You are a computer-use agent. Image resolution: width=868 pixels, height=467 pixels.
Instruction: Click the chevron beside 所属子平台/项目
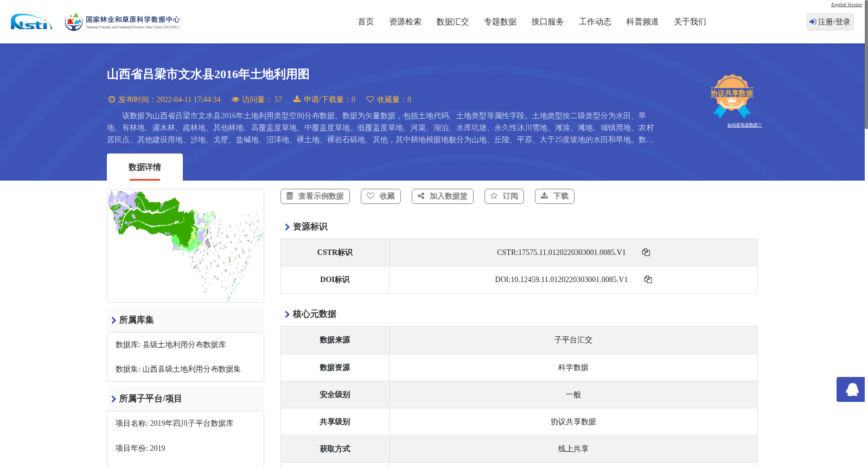tap(113, 399)
